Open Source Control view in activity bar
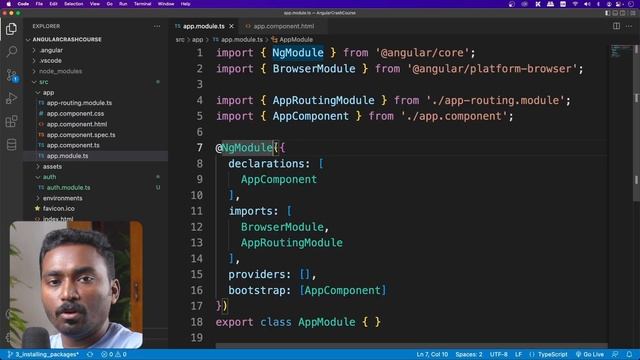The image size is (640, 360). [11, 76]
